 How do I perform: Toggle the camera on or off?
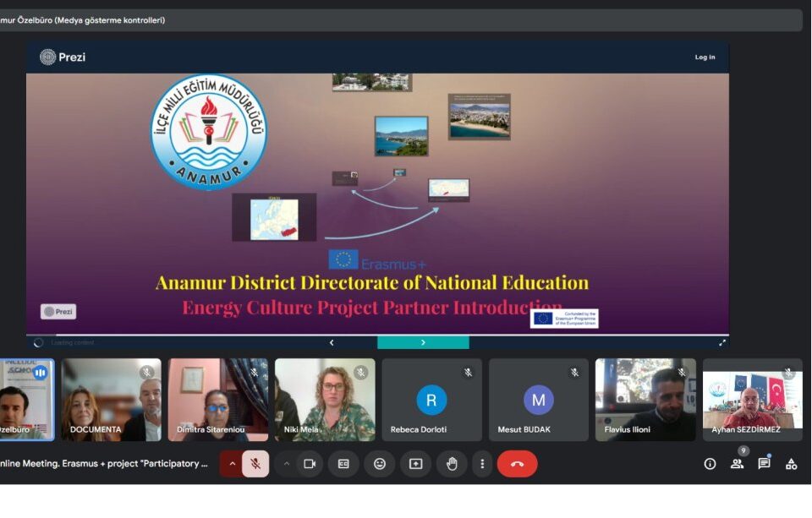pos(310,464)
